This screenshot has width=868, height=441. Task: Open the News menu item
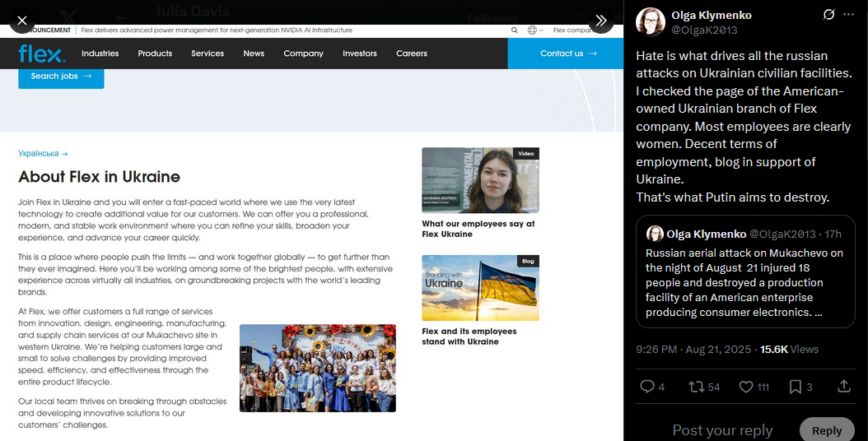click(254, 53)
